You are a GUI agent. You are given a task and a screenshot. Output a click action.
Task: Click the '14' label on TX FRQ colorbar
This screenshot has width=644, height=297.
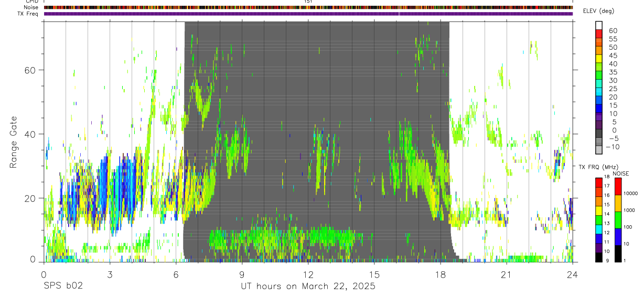click(607, 214)
